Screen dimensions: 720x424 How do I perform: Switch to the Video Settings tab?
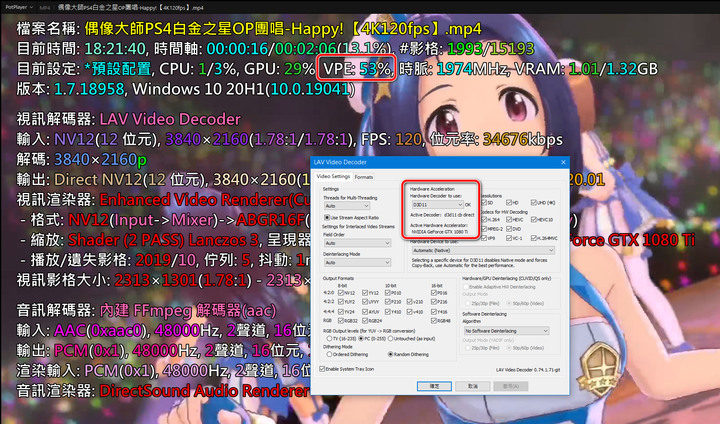333,176
